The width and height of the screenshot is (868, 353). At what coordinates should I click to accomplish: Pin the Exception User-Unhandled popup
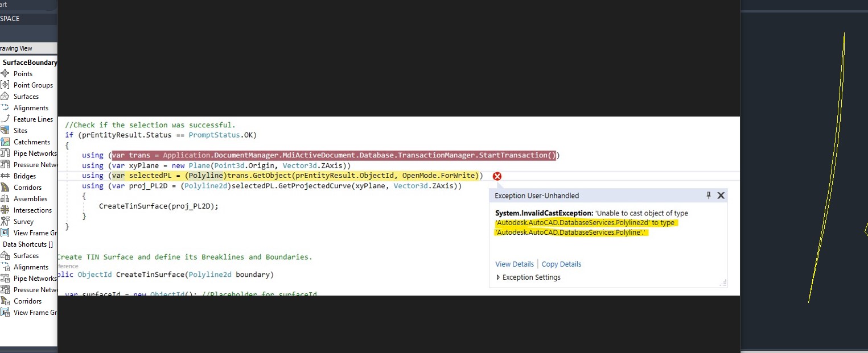pyautogui.click(x=709, y=195)
